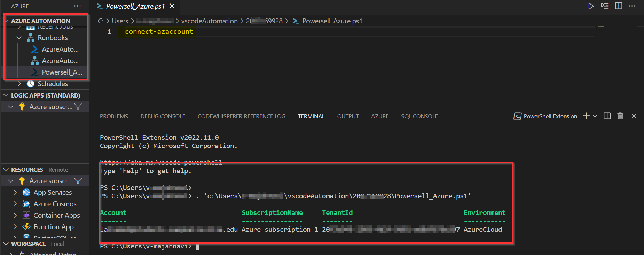Click the AzureCloud value in terminal

pos(483,230)
